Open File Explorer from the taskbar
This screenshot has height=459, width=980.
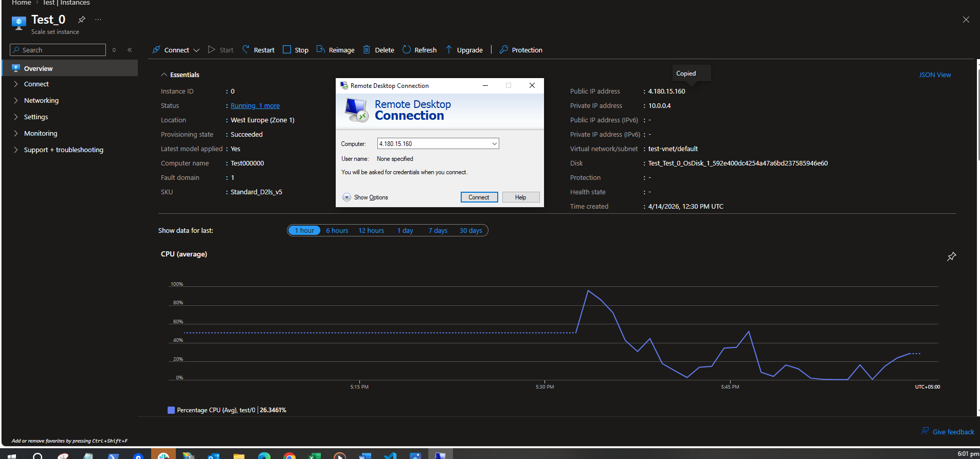tap(239, 456)
